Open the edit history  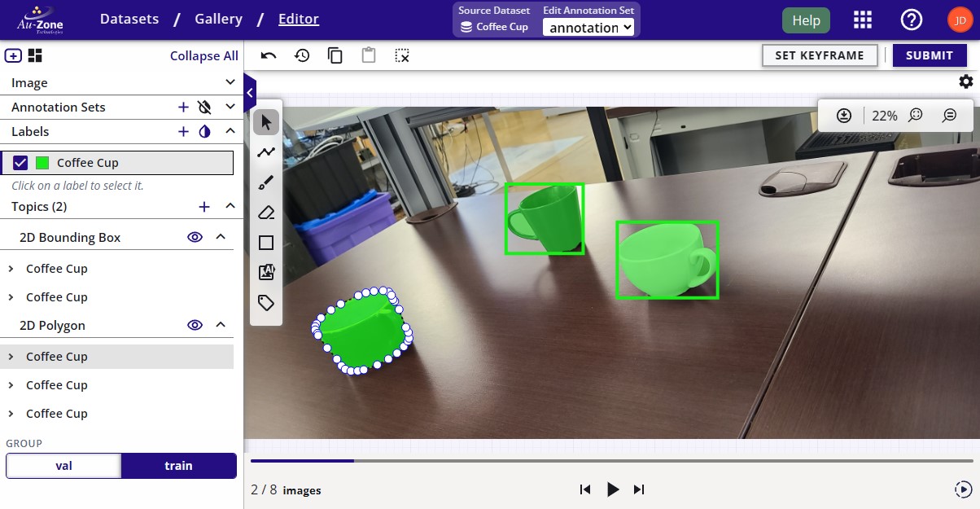302,55
